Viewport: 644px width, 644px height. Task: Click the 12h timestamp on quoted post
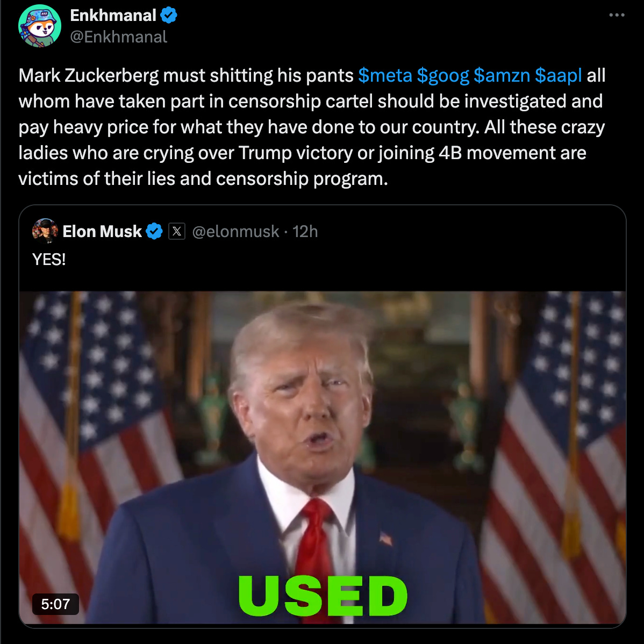305,232
